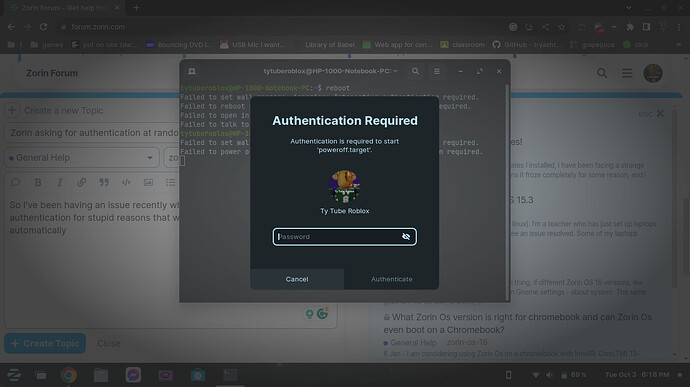Upload image via editor toolbar
Screen dimensions: 690x387
148,182
